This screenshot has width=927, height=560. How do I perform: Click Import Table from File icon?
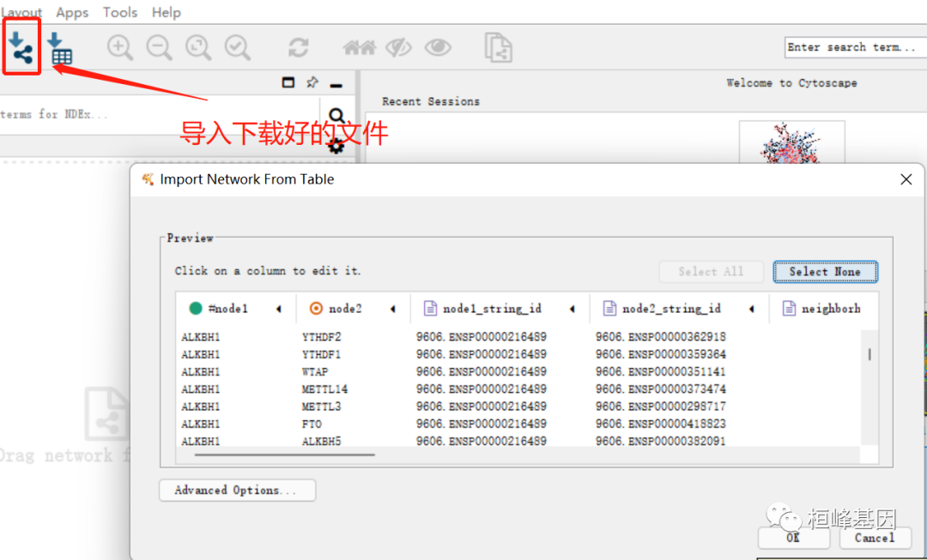(59, 48)
